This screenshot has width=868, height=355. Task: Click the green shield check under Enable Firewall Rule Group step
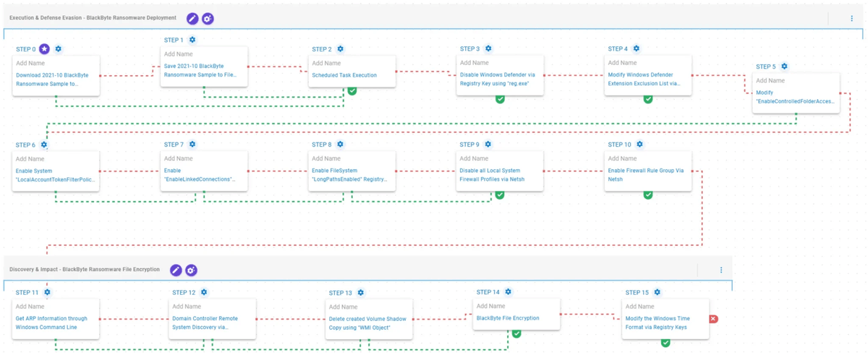point(648,194)
